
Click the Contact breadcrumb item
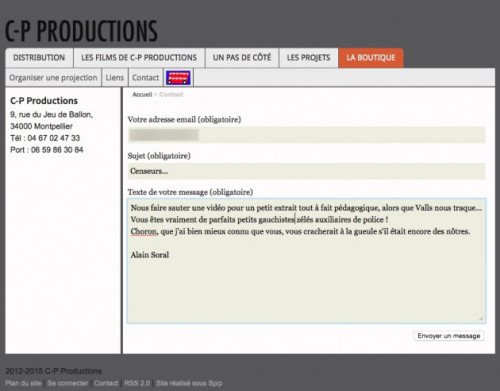tap(171, 94)
